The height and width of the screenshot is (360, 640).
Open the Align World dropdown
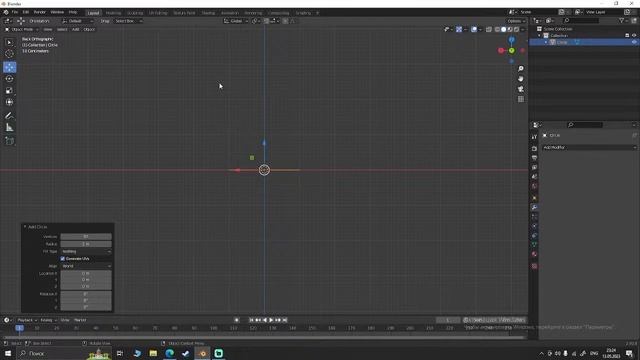(x=86, y=266)
